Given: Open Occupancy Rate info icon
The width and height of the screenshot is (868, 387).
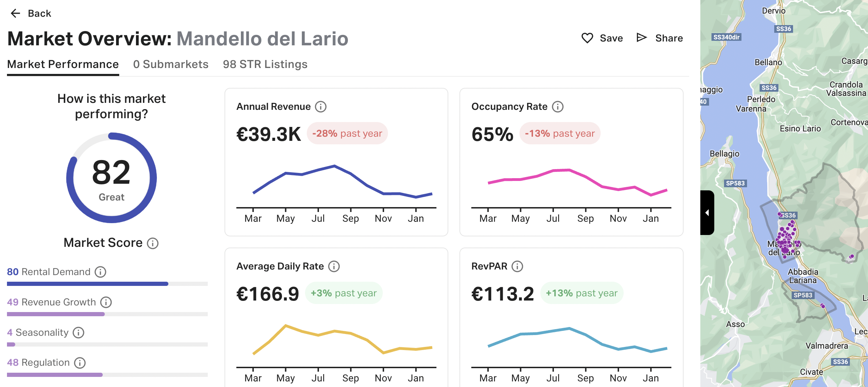Looking at the screenshot, I should coord(557,107).
